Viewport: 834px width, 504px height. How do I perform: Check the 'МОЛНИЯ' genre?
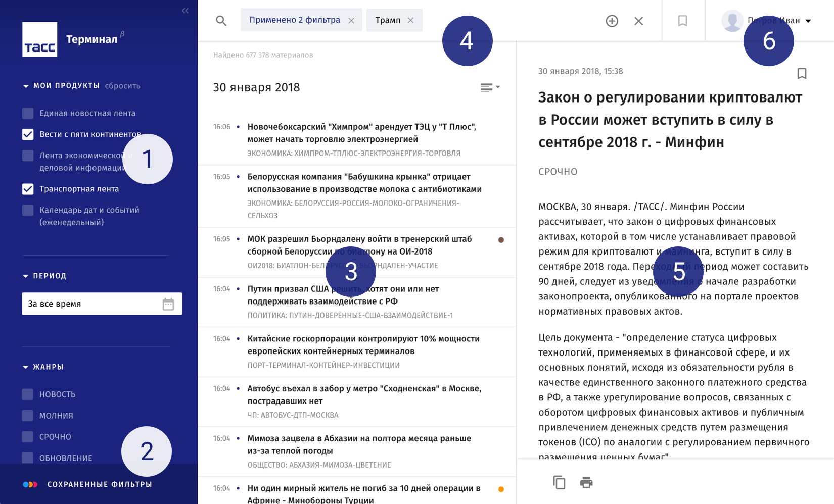click(x=28, y=416)
